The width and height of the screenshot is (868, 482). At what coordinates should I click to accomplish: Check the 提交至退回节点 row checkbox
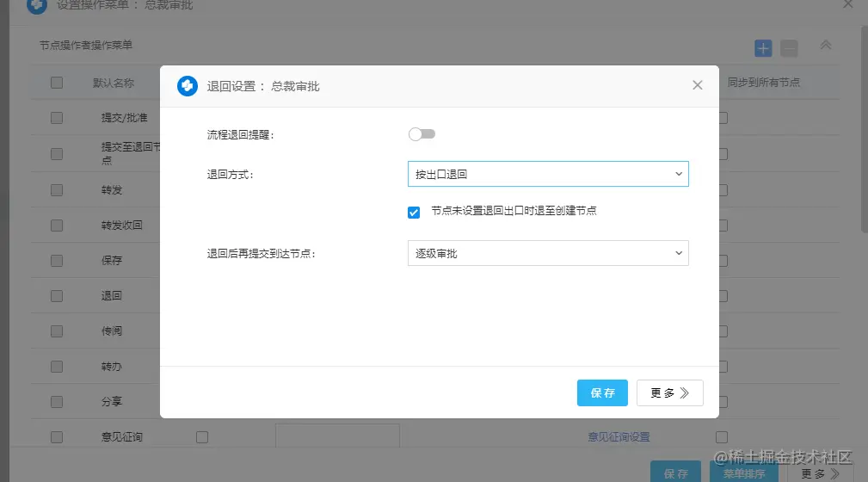(x=57, y=154)
